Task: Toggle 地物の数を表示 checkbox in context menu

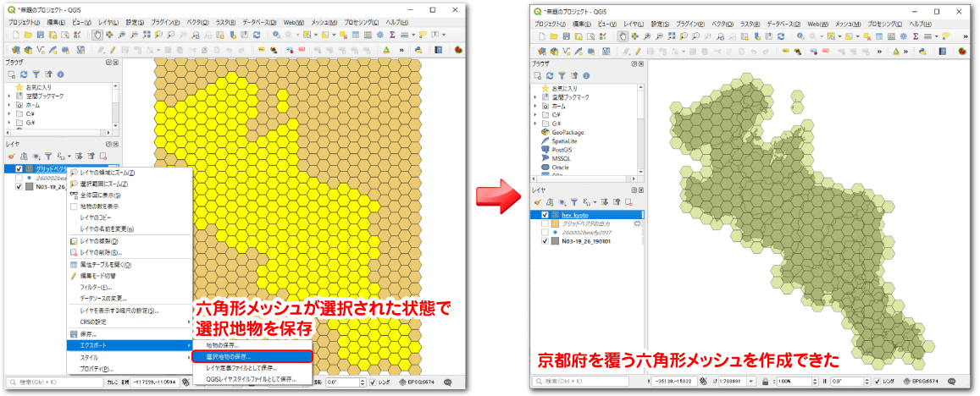Action: click(x=75, y=206)
